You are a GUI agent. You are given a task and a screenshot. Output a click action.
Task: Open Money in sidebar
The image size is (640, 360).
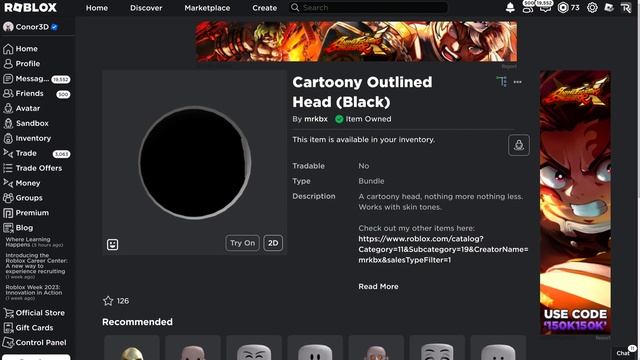(22, 183)
